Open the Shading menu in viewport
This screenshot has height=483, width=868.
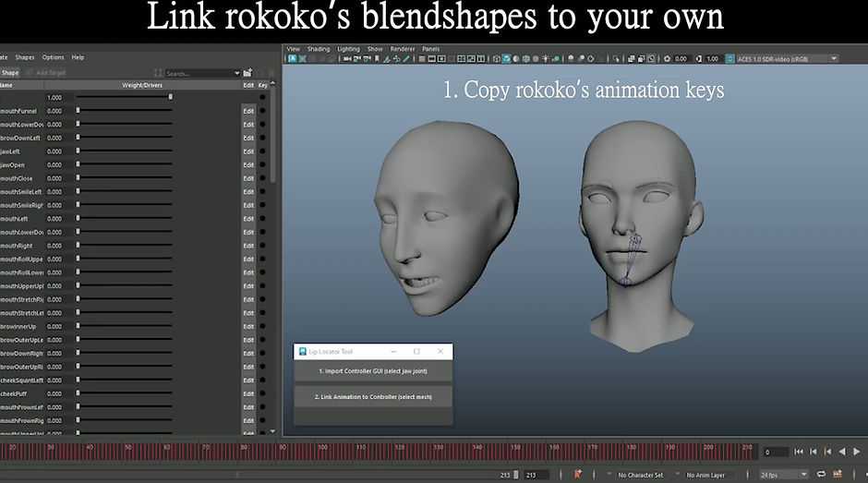click(319, 49)
